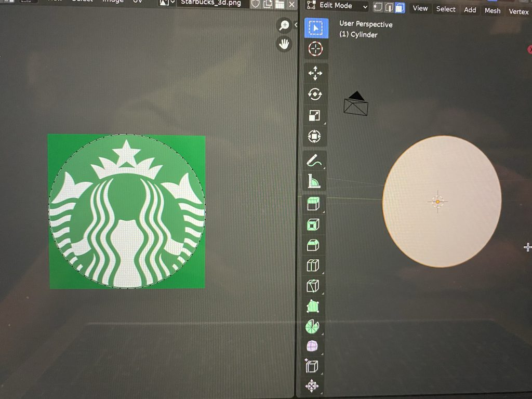Activate the Spin tool
This screenshot has width=532, height=399.
(312, 327)
